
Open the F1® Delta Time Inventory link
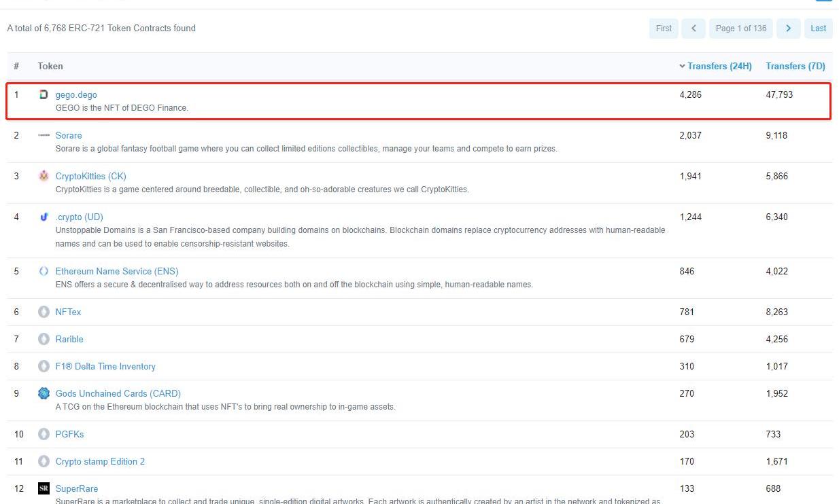pos(105,367)
